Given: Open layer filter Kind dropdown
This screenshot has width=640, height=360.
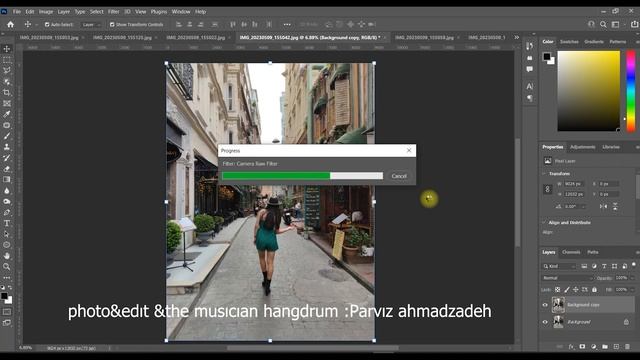Looking at the screenshot, I should pyautogui.click(x=559, y=266).
